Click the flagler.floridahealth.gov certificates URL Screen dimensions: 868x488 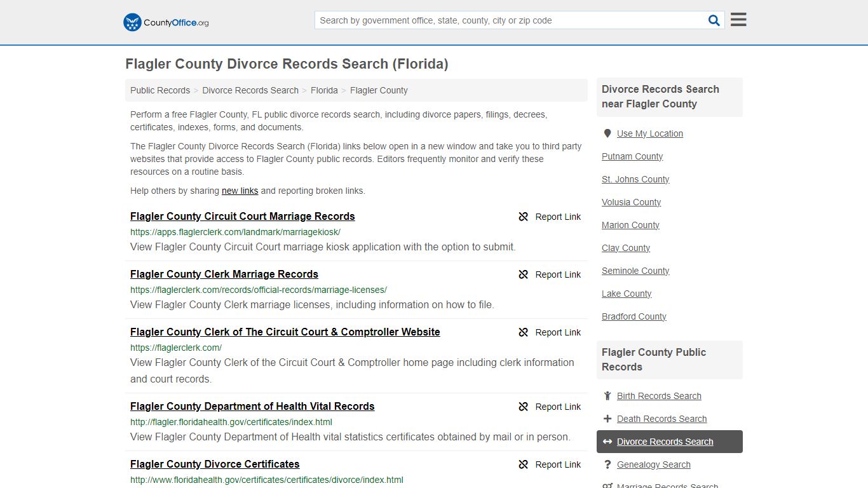tap(231, 422)
